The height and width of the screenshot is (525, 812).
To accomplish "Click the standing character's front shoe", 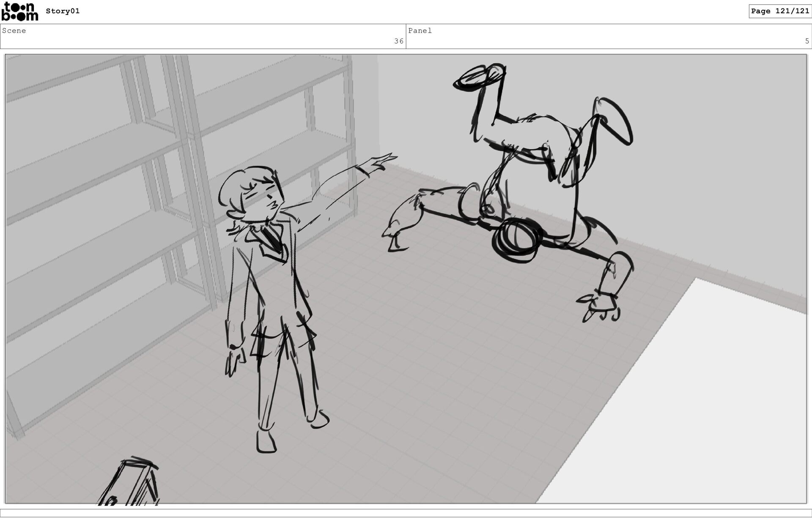I will click(266, 442).
